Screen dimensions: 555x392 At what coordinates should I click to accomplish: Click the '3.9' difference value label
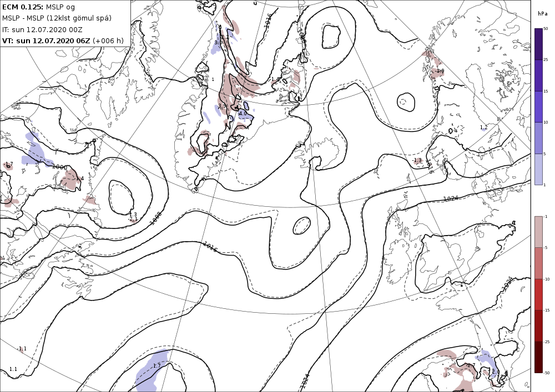(x=223, y=106)
